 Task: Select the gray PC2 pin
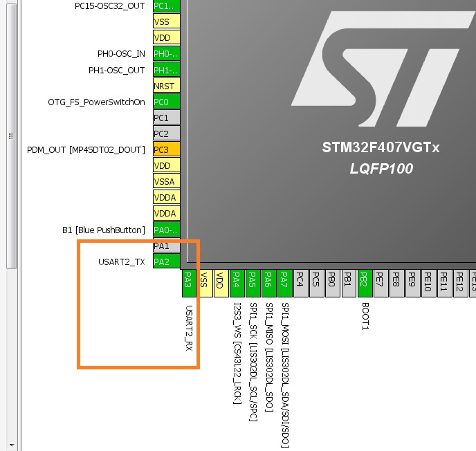tap(166, 134)
